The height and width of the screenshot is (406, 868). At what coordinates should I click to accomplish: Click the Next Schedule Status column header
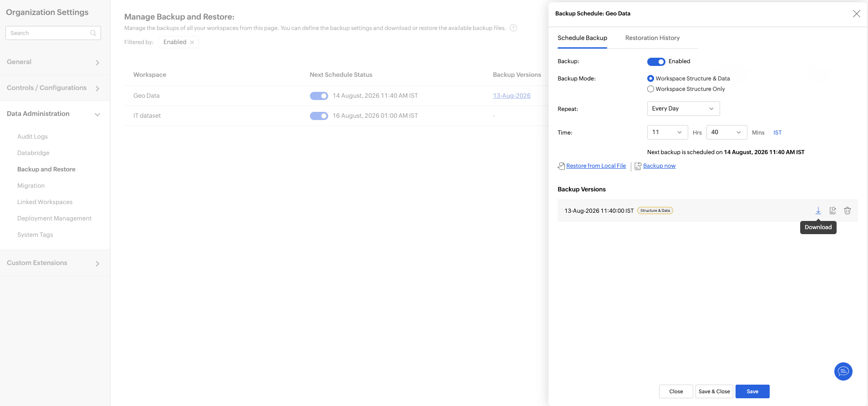pyautogui.click(x=341, y=75)
